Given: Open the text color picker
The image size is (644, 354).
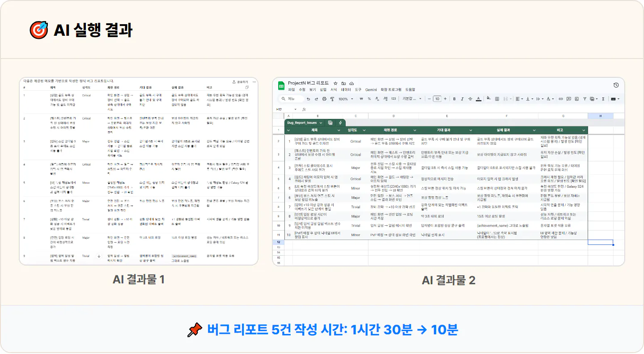Looking at the screenshot, I should tap(478, 99).
